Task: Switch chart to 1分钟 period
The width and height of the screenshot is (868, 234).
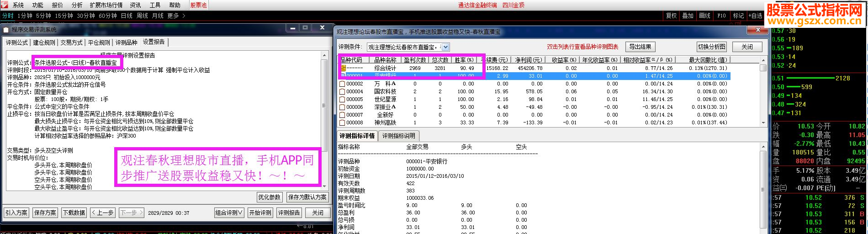Action: click(x=25, y=16)
